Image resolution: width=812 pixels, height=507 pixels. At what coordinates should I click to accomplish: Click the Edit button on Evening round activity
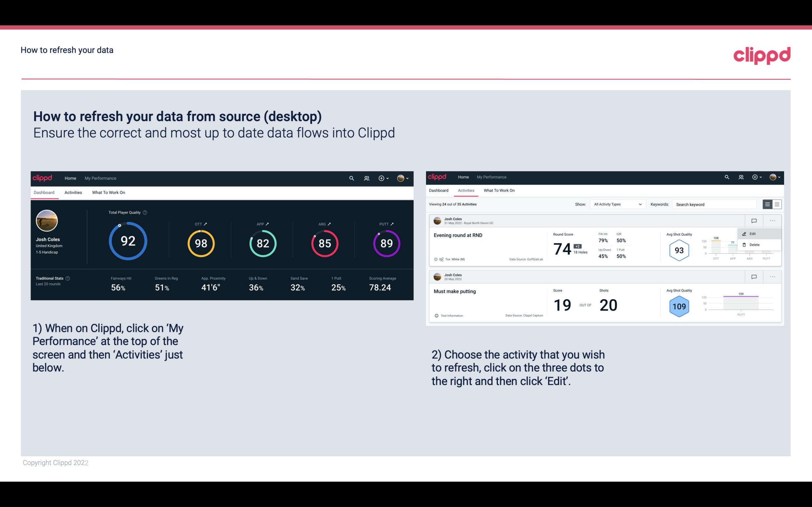point(754,233)
